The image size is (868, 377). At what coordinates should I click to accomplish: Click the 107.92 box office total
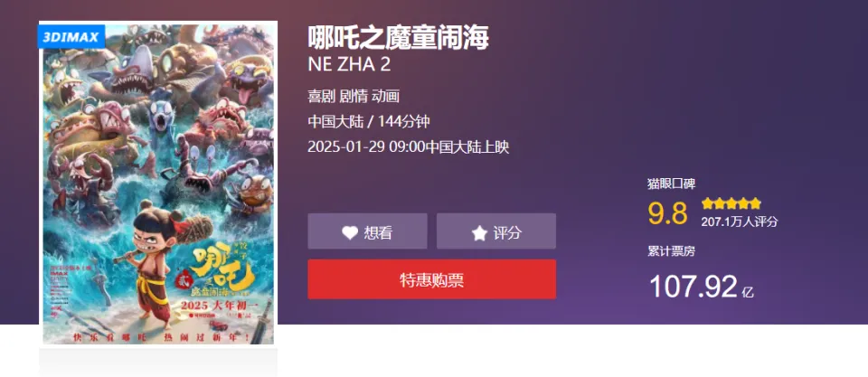pyautogui.click(x=693, y=287)
